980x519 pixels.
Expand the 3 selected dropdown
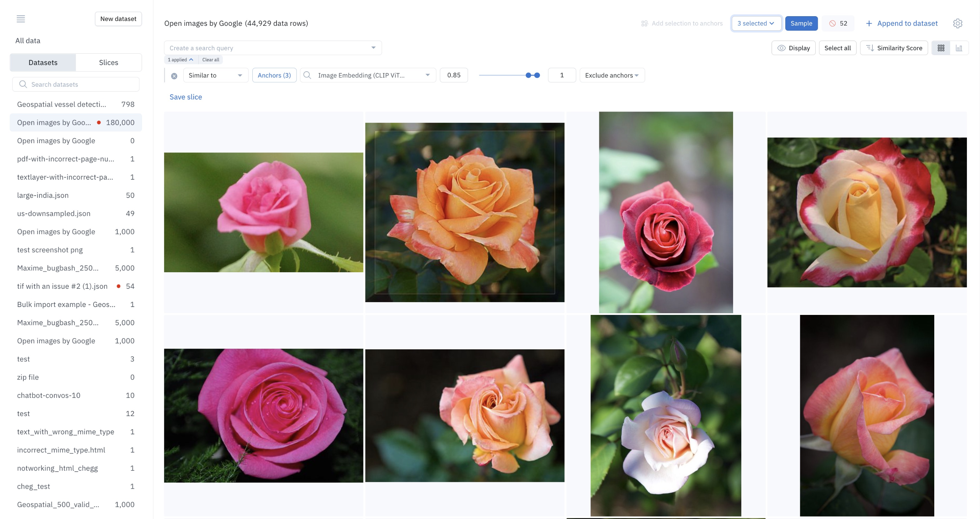pos(756,23)
